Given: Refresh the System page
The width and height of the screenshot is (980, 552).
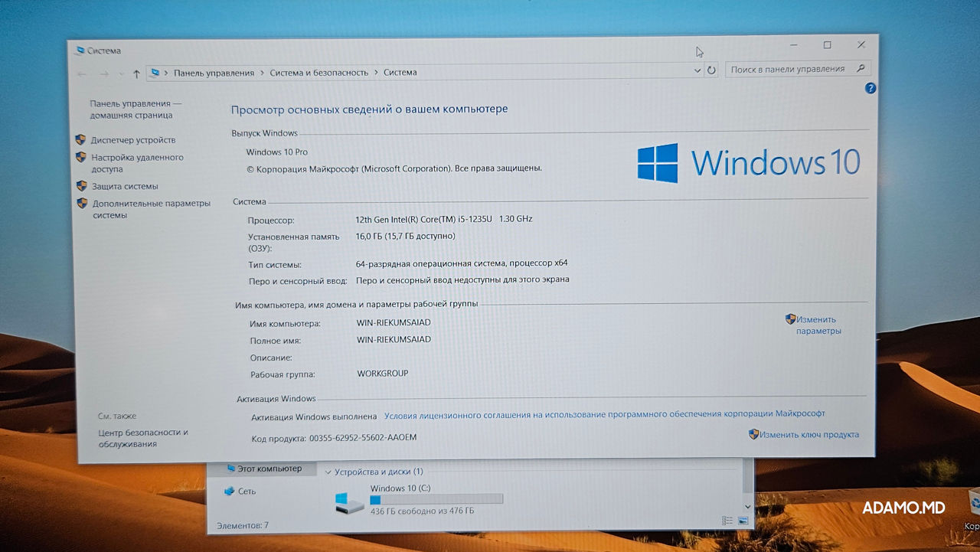Looking at the screenshot, I should point(711,70).
